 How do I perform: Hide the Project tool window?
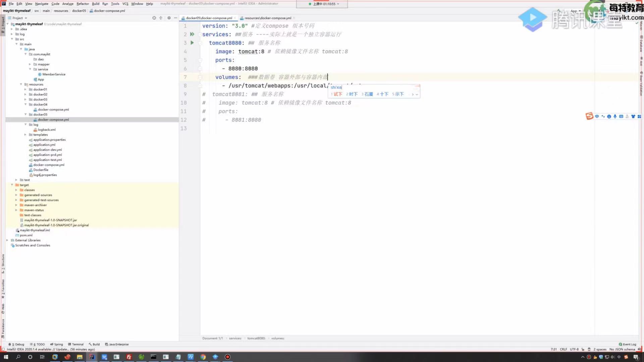[175, 18]
